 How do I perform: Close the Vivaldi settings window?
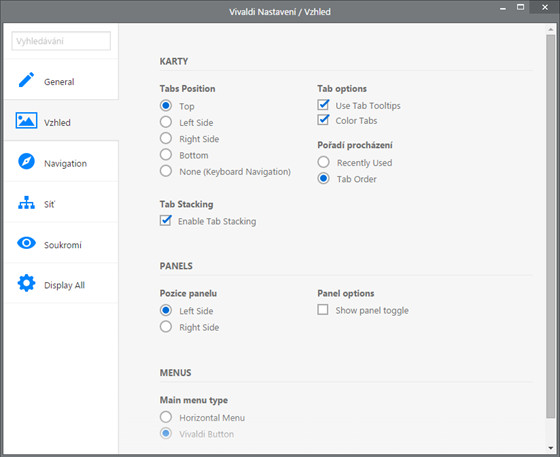[x=545, y=7]
